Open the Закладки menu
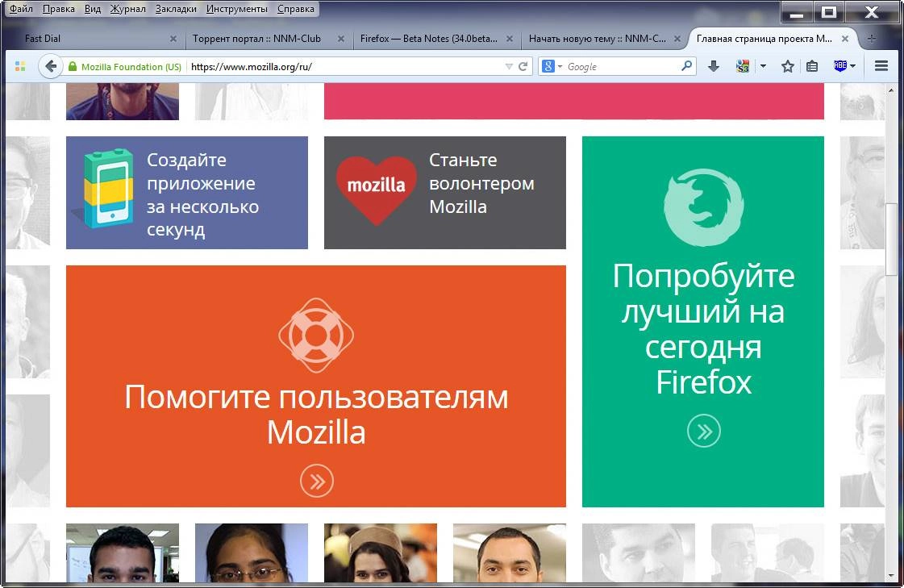 176,9
